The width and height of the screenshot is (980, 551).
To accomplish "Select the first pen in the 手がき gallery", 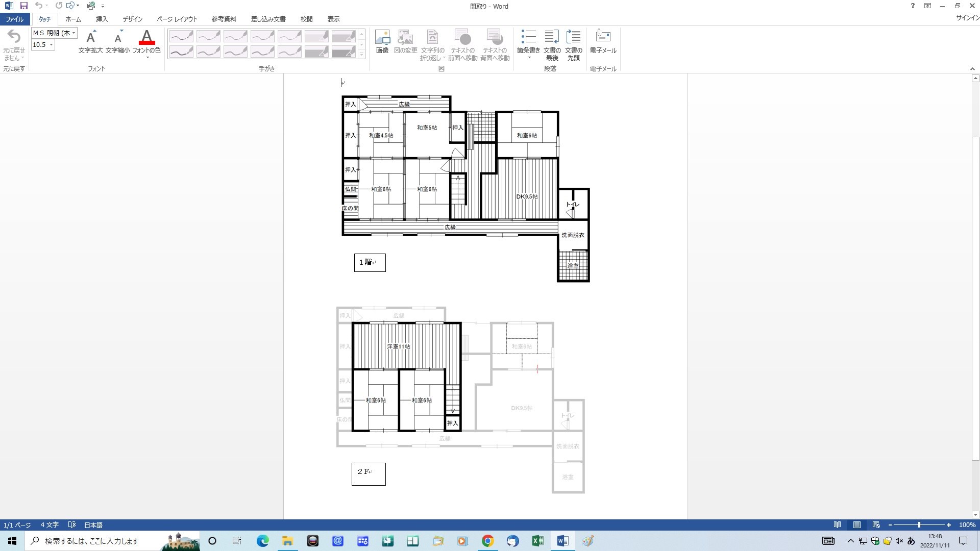I will (181, 36).
